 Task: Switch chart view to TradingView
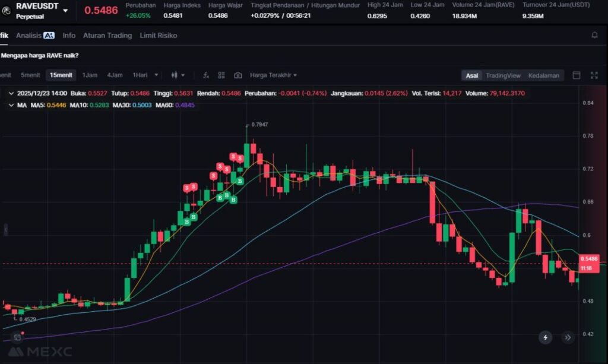[x=502, y=75]
